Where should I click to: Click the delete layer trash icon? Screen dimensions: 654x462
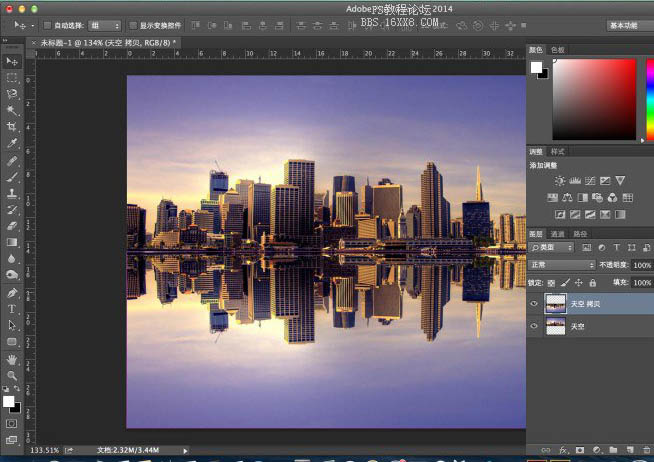[x=646, y=450]
